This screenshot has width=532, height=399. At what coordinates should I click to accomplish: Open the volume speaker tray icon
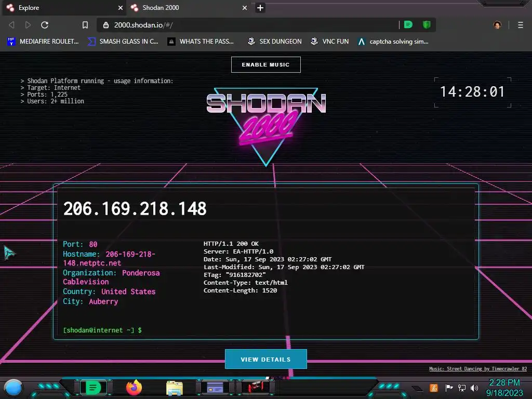click(x=474, y=388)
